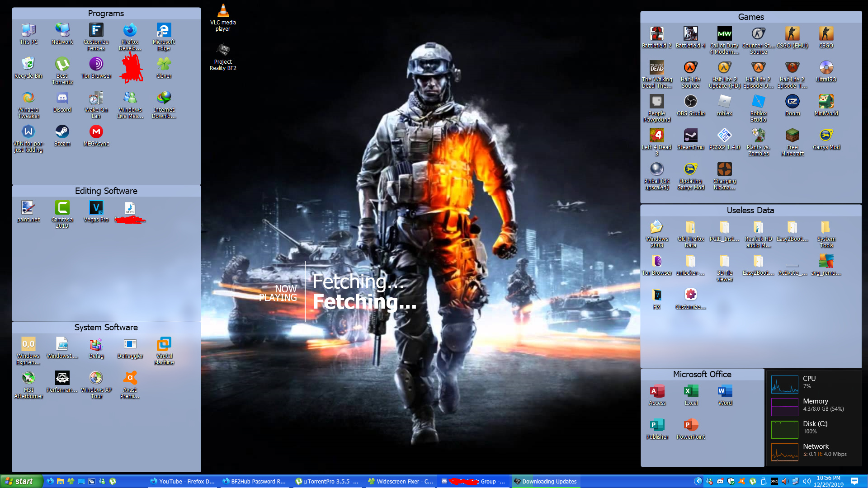Open Discord tray icon
Screen dimensions: 868x488
point(720,481)
